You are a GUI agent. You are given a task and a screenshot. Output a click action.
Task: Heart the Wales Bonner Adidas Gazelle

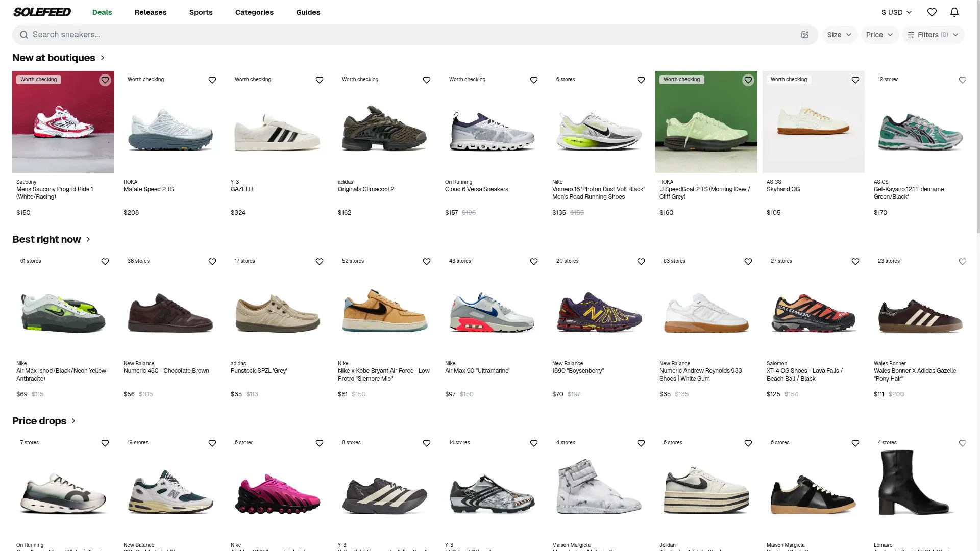963,262
